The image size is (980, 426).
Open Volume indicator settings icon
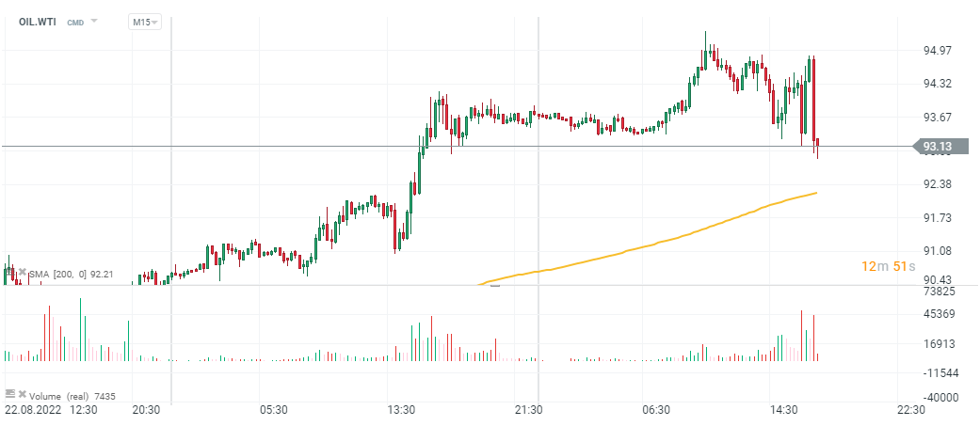pyautogui.click(x=9, y=393)
